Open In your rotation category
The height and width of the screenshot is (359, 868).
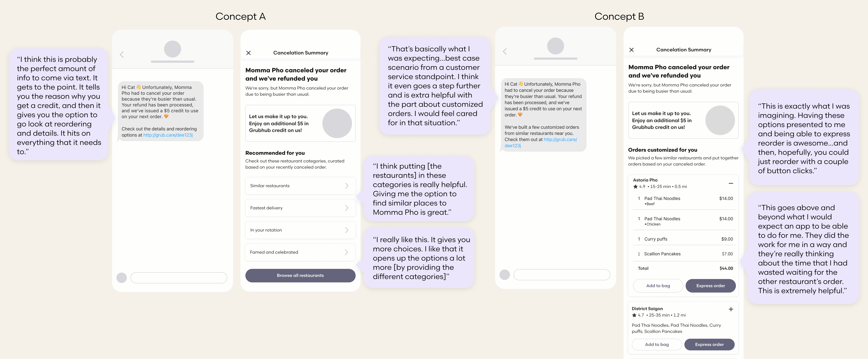coord(300,230)
